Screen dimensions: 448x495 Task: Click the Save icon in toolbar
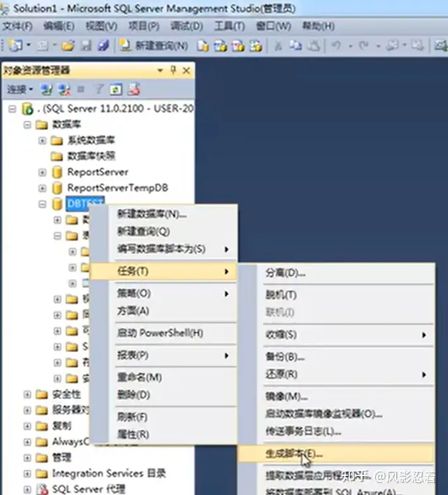pyautogui.click(x=85, y=46)
